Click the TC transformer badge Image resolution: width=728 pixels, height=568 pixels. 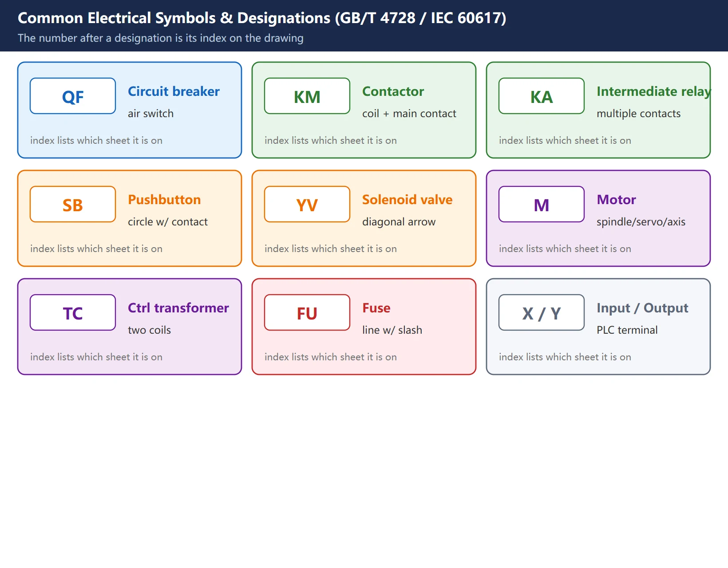pyautogui.click(x=73, y=312)
